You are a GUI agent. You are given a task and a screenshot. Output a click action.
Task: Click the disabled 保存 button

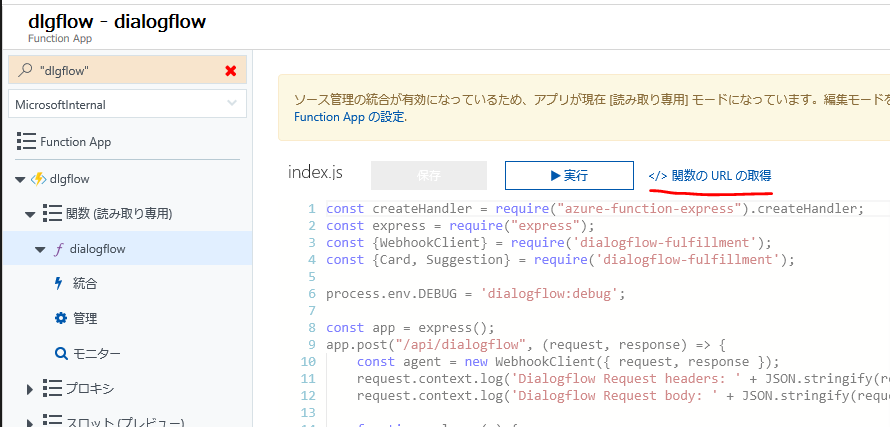429,175
